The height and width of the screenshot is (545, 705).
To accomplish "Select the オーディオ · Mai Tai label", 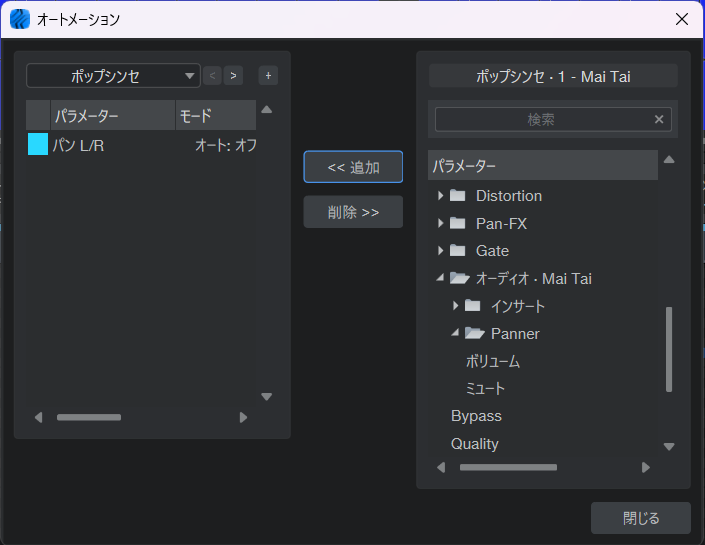I will click(x=534, y=279).
